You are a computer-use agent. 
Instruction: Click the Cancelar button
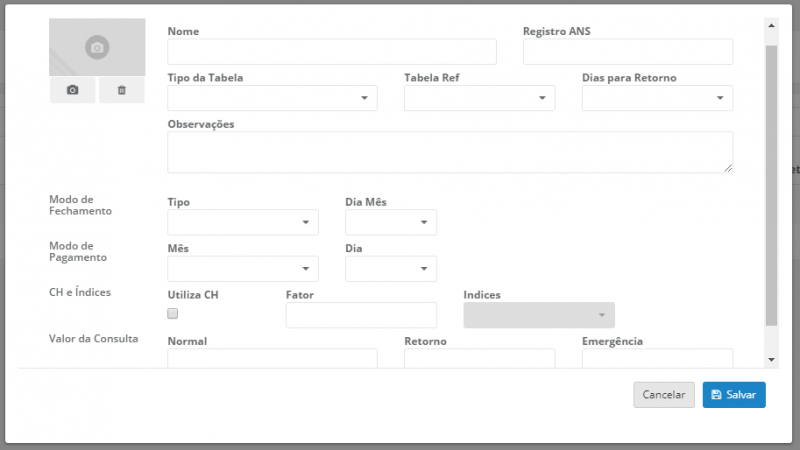663,395
